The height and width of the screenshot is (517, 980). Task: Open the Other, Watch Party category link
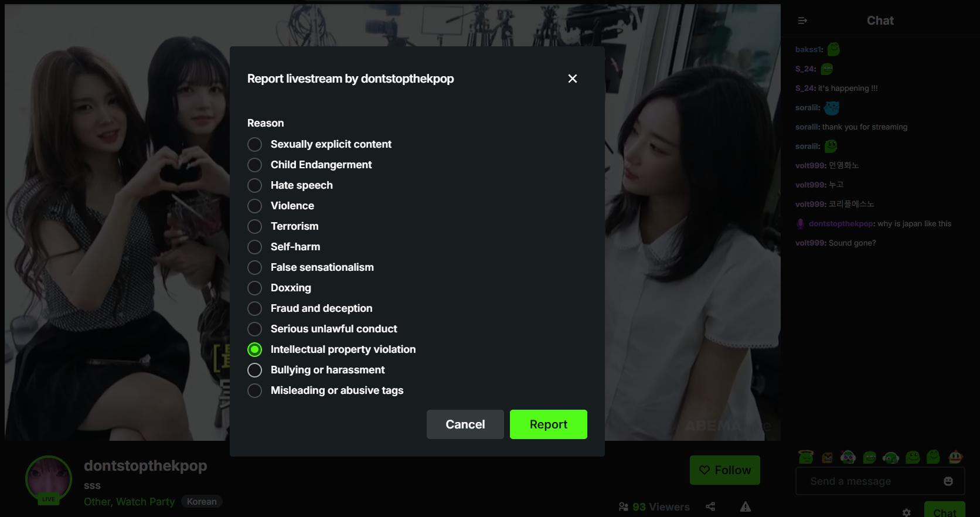(129, 502)
